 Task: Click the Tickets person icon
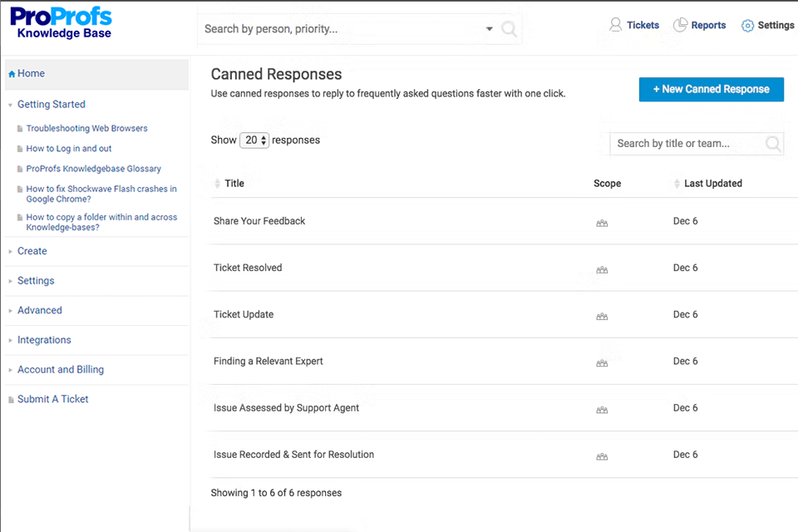(x=615, y=24)
